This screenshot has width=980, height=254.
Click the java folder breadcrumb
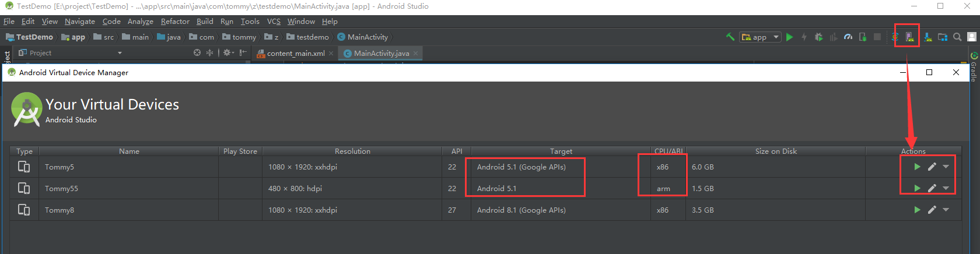click(169, 37)
